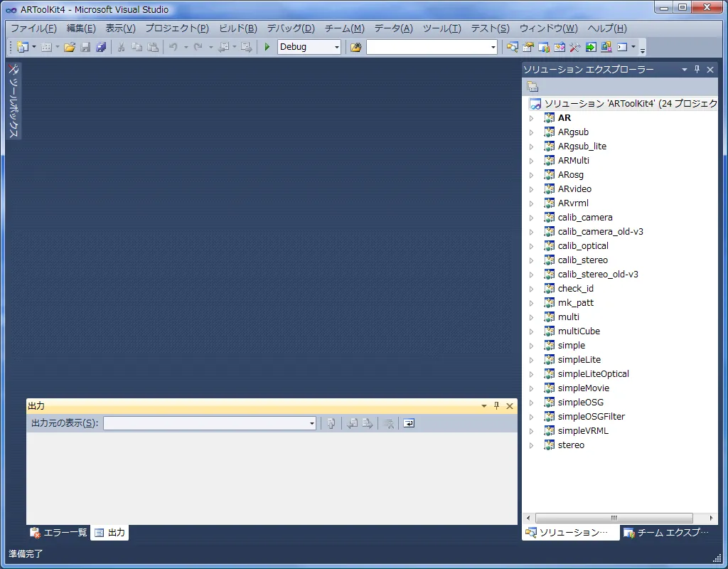Viewport: 728px width, 569px height.
Task: Select the ソリューション… bottom tab
Action: coord(571,532)
